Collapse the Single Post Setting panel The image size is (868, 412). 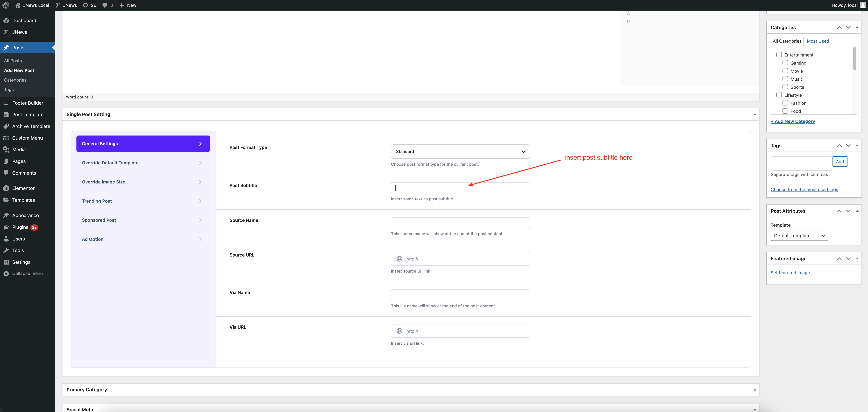(755, 115)
